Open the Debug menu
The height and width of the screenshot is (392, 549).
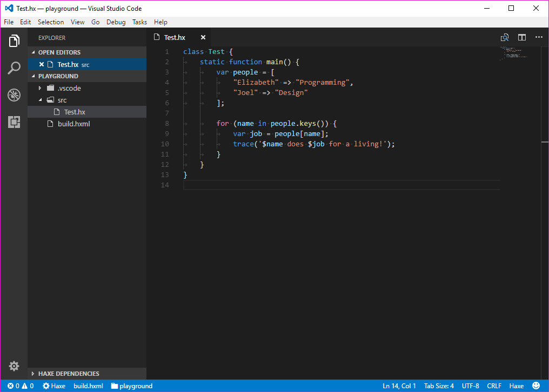[x=116, y=22]
